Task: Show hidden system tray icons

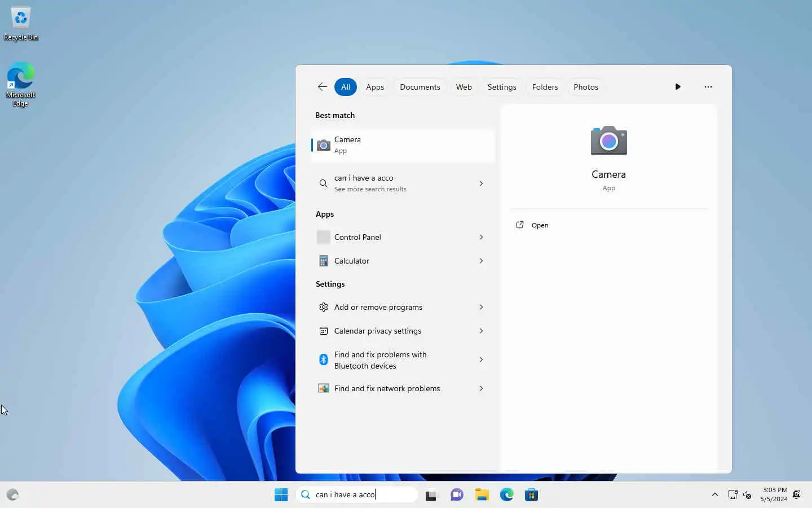Action: click(x=714, y=494)
